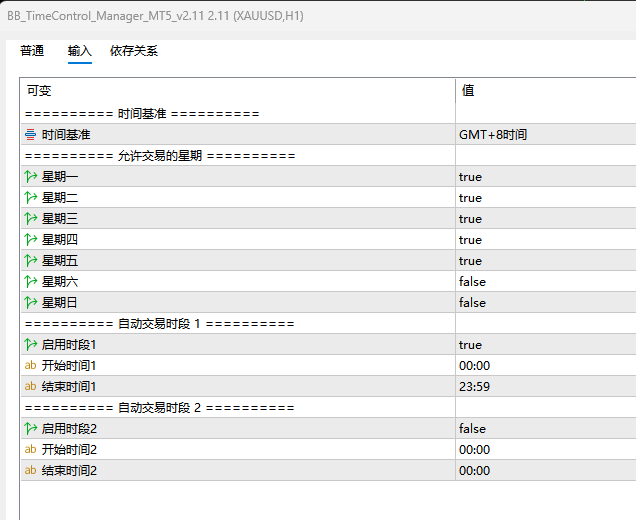Click the boolean icon beside 星期六

[x=30, y=281]
